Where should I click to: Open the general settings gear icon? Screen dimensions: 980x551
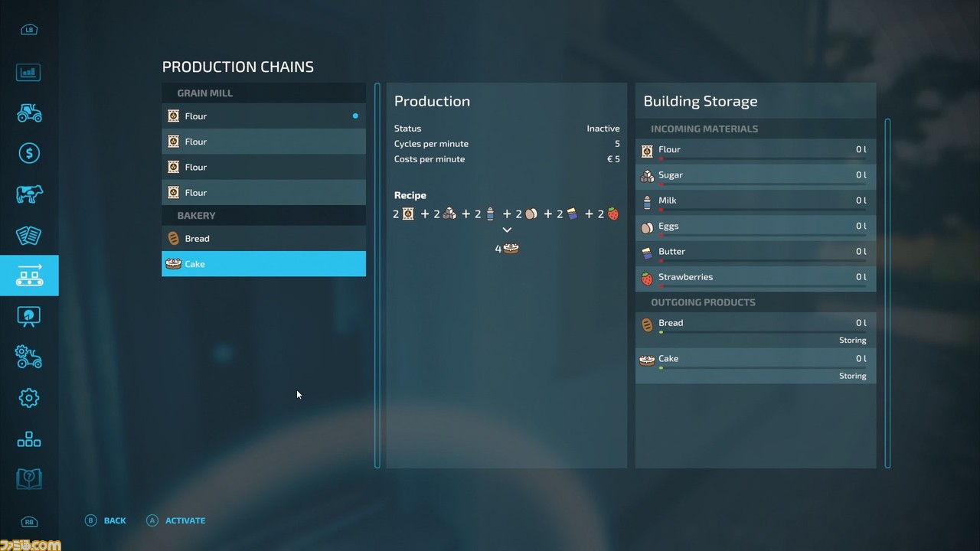(x=29, y=398)
